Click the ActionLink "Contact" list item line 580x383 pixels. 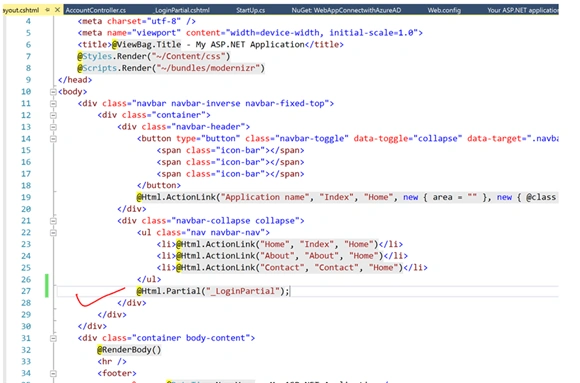click(x=292, y=268)
